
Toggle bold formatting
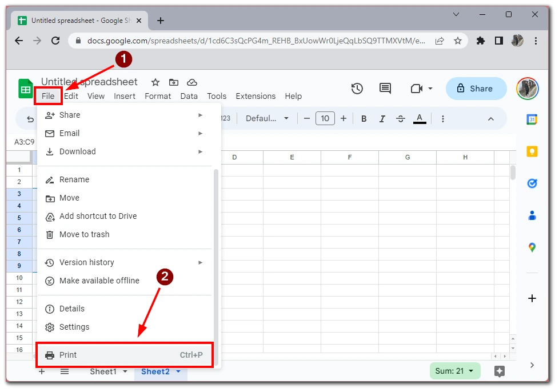coord(364,118)
